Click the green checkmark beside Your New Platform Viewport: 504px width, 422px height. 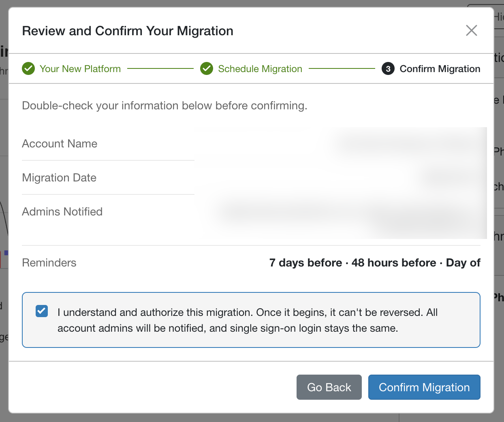pos(28,69)
